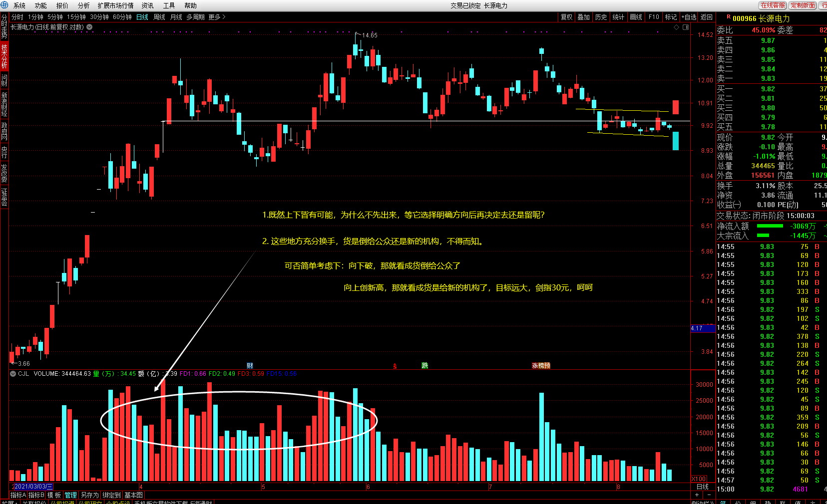Click the 复权 toolbar button

click(x=567, y=17)
